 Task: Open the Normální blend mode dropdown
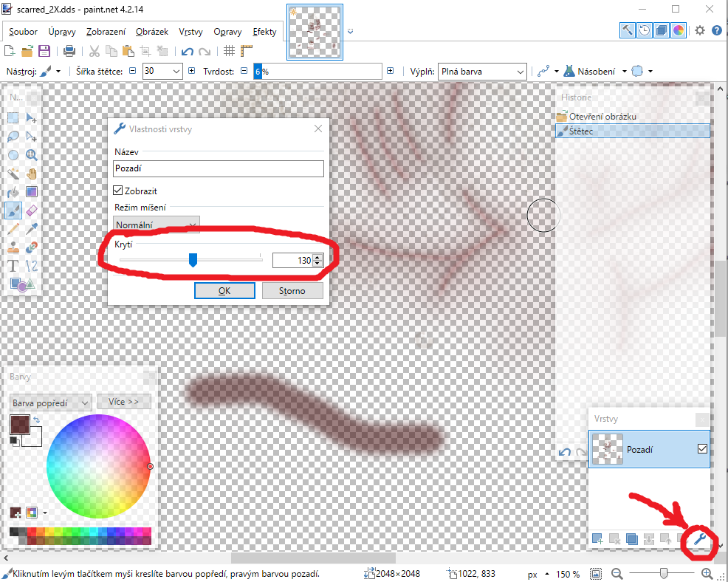point(157,225)
